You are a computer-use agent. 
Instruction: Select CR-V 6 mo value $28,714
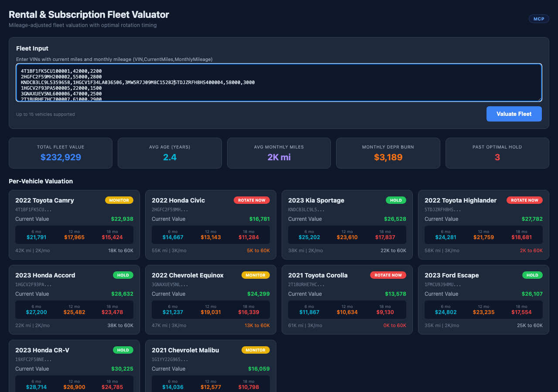[36, 387]
